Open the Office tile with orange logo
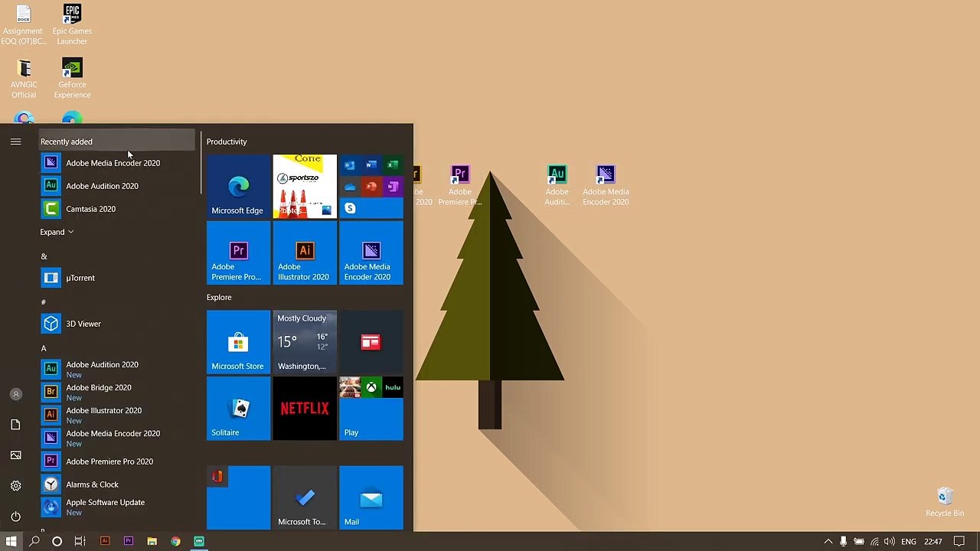Screen dimensions: 980x551 238,497
